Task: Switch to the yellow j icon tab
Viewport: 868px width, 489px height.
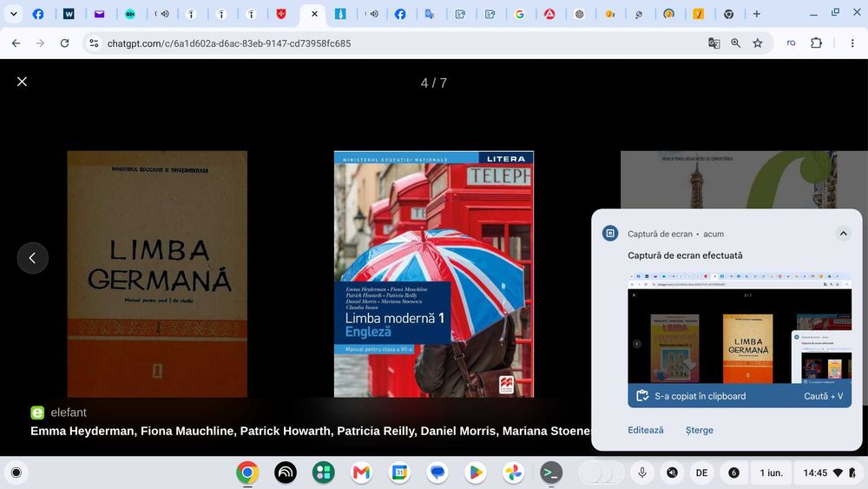Action: (699, 14)
